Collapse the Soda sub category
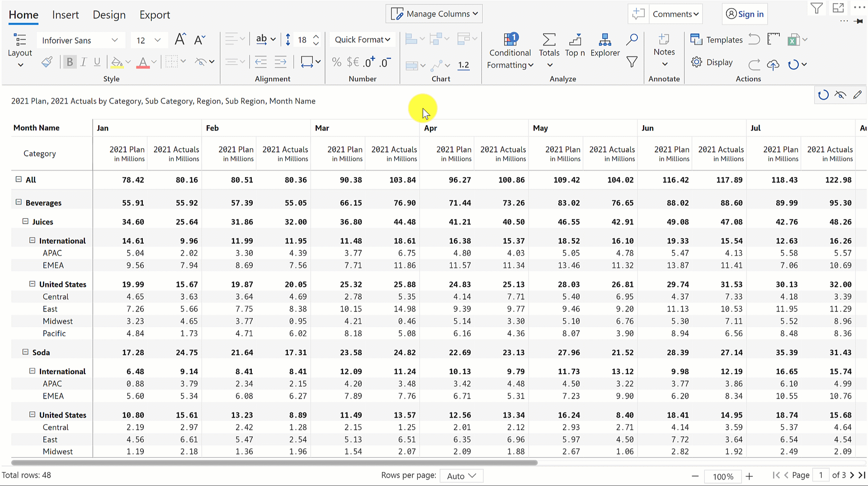The width and height of the screenshot is (868, 486). coord(25,352)
